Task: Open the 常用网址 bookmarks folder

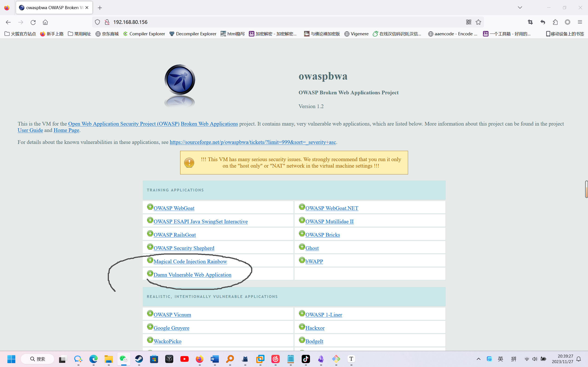Action: click(x=79, y=34)
